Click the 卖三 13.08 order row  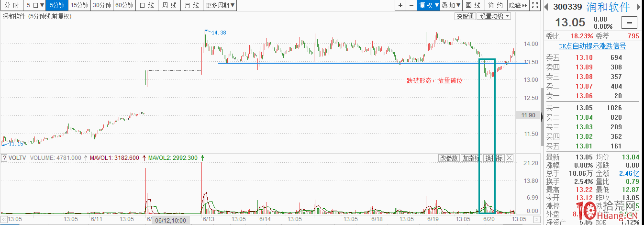pos(593,77)
